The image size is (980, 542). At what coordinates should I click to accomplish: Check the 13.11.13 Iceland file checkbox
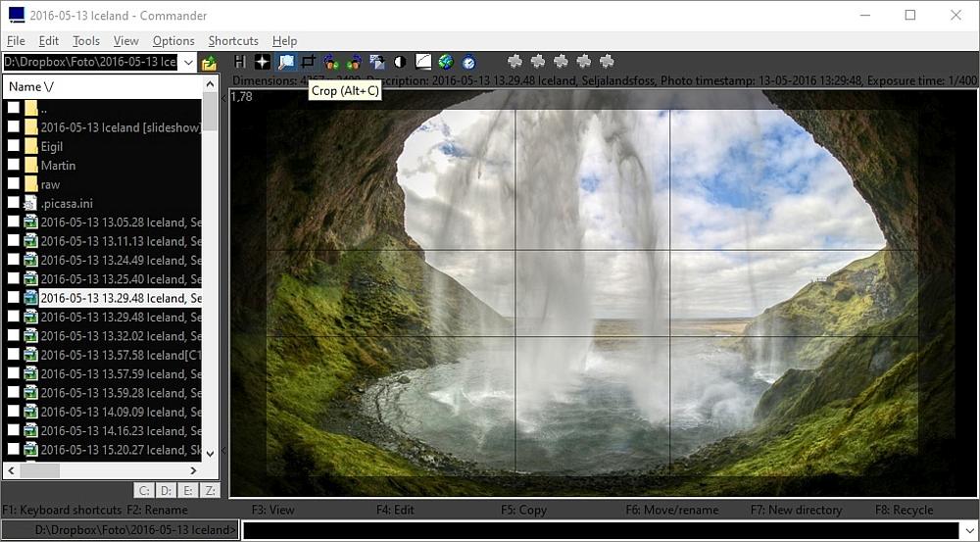pyautogui.click(x=13, y=241)
